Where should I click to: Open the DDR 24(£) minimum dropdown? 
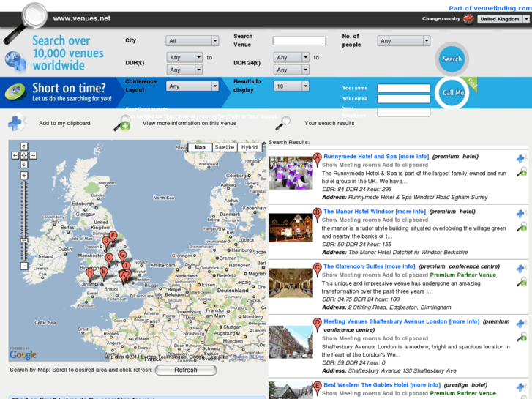pos(291,57)
